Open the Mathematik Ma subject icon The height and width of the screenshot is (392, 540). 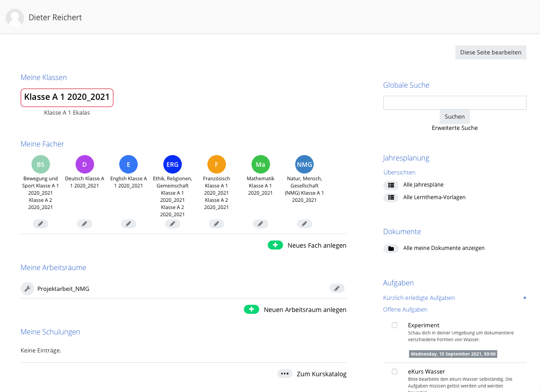click(x=261, y=165)
